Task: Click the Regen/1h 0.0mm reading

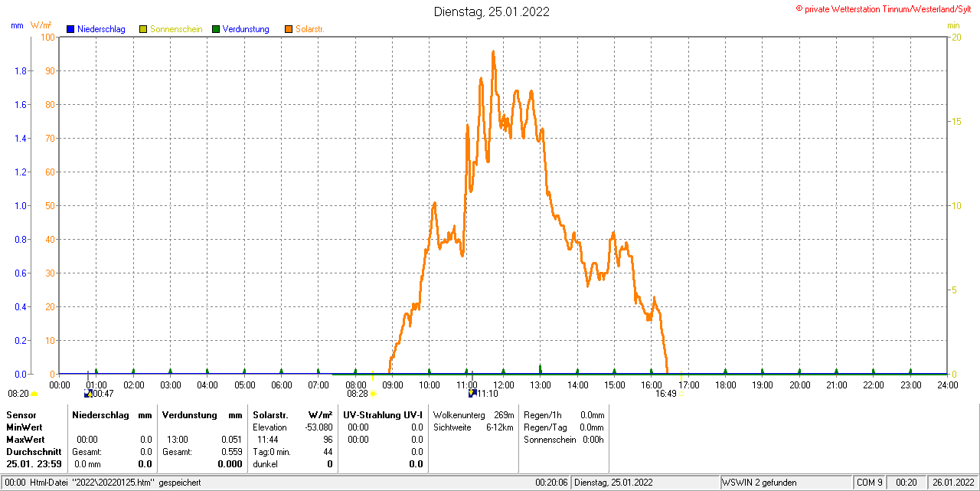Action: coord(563,414)
